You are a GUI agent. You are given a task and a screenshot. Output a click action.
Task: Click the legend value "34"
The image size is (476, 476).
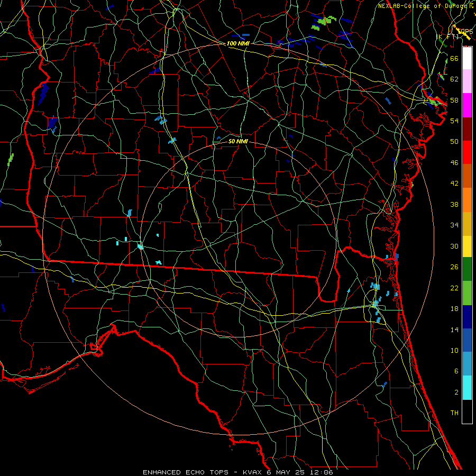click(454, 225)
